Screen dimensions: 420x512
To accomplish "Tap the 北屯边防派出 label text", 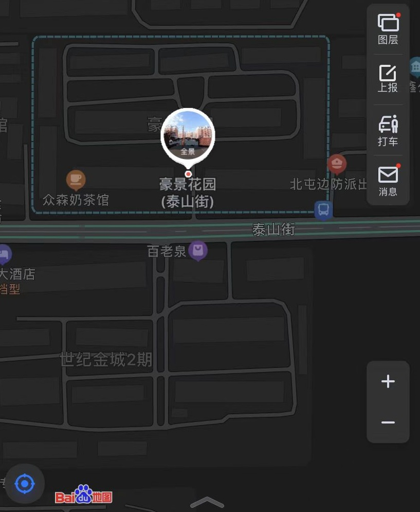I will pos(328,184).
